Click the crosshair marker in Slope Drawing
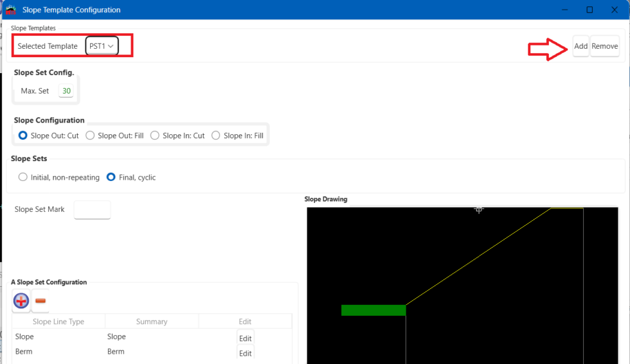The width and height of the screenshot is (630, 364). 478,209
